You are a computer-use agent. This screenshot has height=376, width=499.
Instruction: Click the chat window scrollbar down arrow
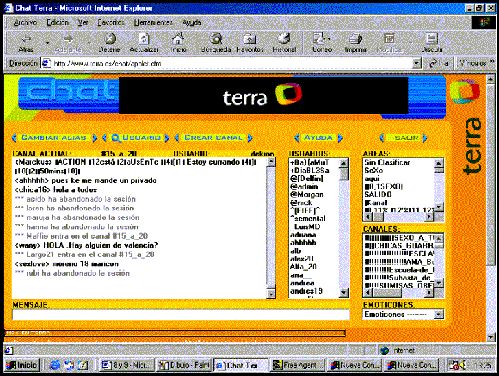click(271, 294)
